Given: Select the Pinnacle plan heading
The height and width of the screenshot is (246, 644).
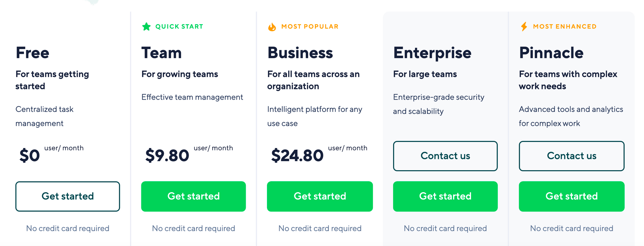Looking at the screenshot, I should pos(551,53).
